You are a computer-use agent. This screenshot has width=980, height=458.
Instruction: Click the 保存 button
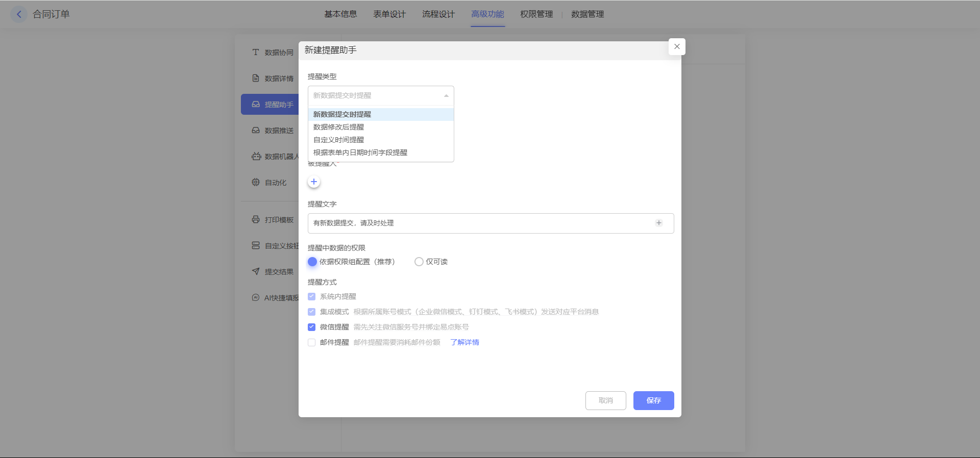[x=653, y=400]
